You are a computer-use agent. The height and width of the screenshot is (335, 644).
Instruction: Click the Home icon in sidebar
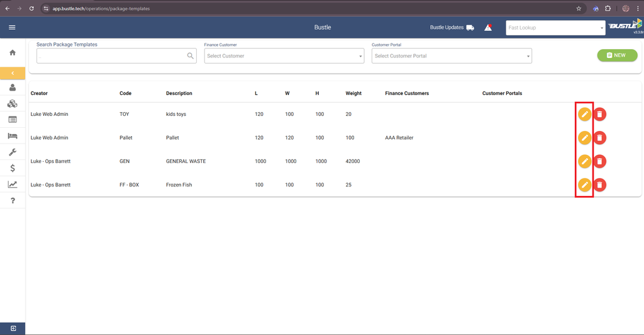point(13,53)
